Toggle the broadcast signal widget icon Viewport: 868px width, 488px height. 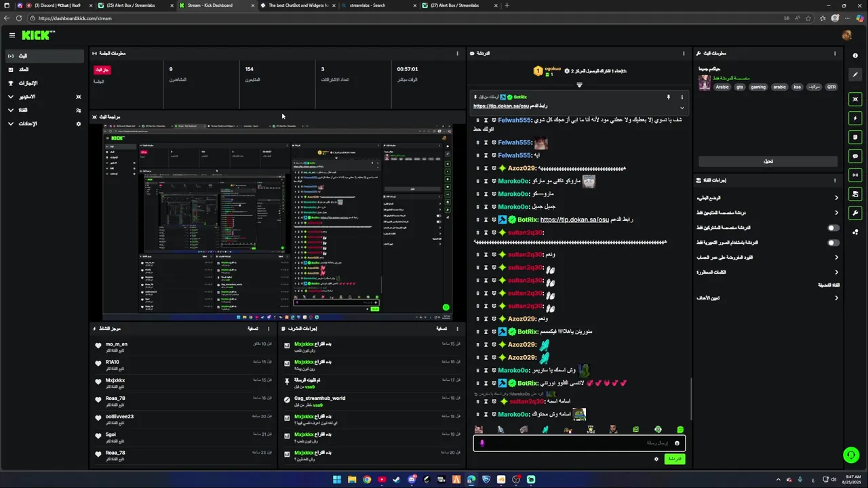point(855,175)
